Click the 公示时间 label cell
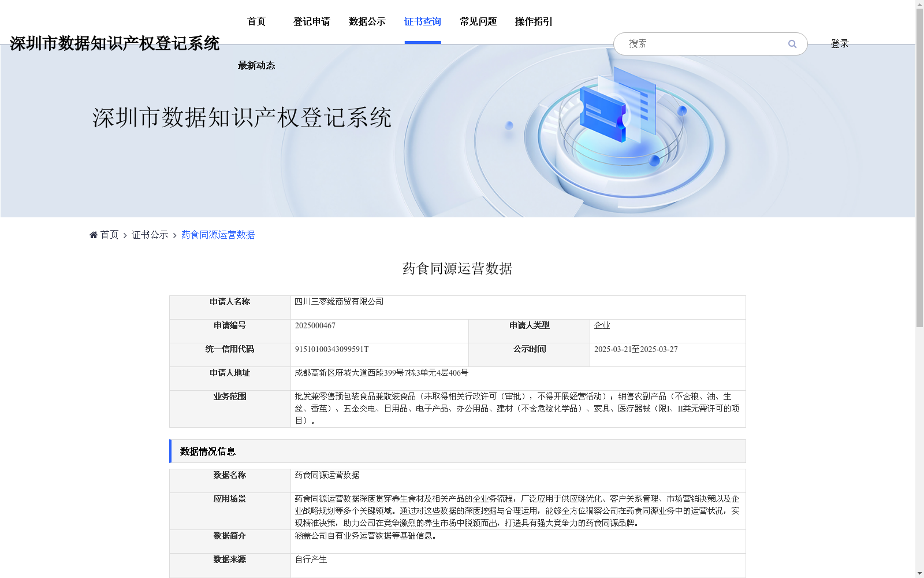 (529, 355)
